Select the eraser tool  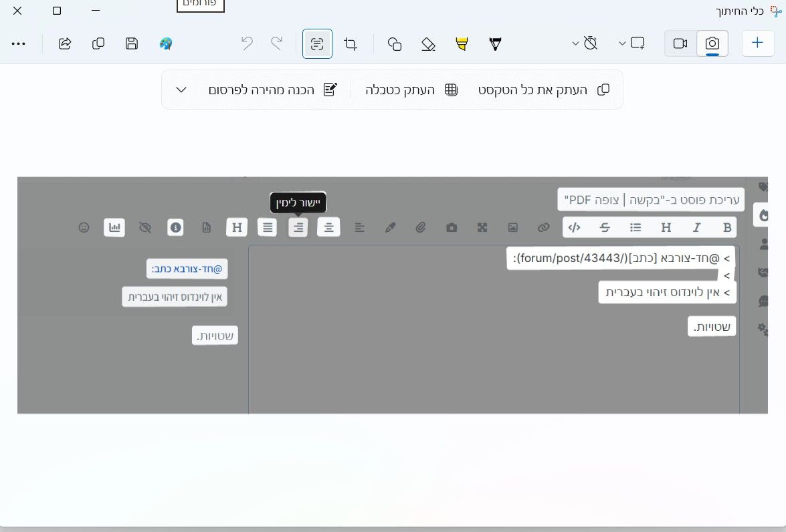click(x=428, y=44)
